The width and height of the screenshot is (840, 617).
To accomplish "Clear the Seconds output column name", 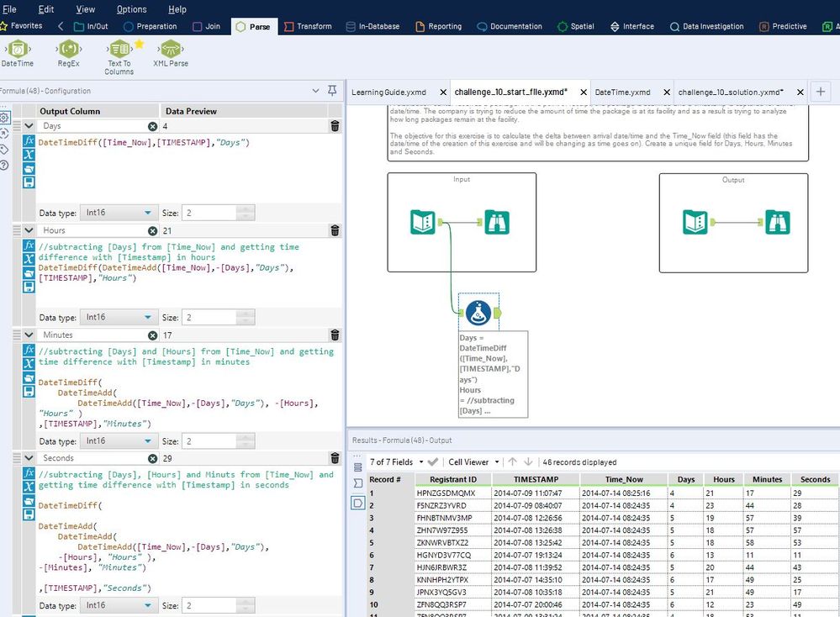I will [152, 458].
